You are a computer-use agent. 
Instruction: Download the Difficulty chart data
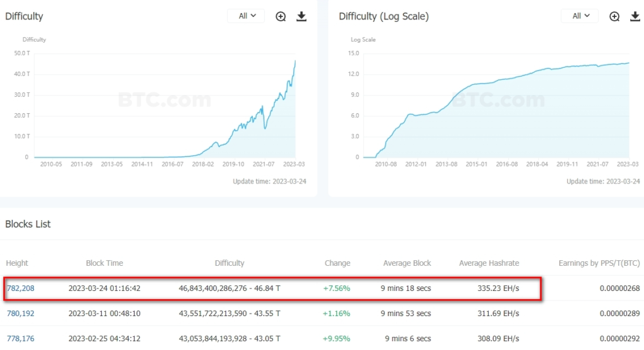[301, 16]
